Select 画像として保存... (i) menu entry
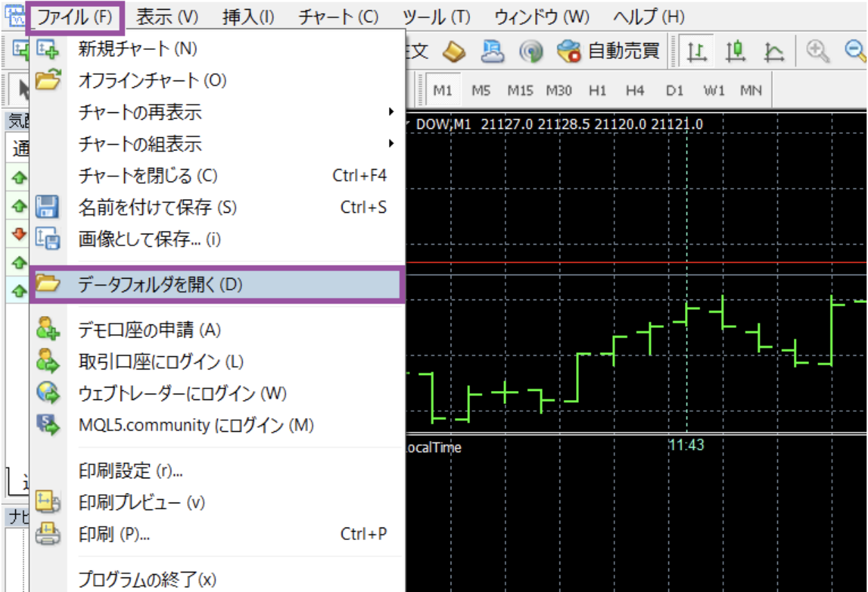 tap(217, 239)
